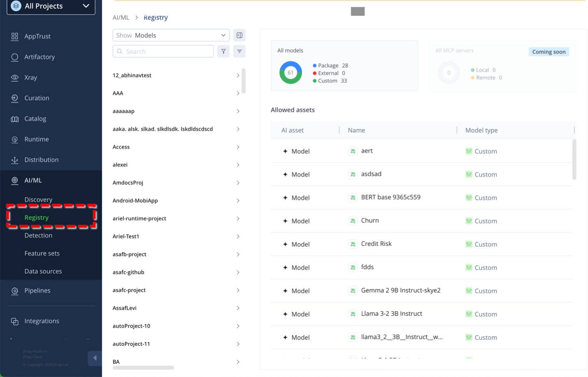Click model icon beside Gemma 2 9B Instruct-skye2
This screenshot has width=588, height=377.
353,291
